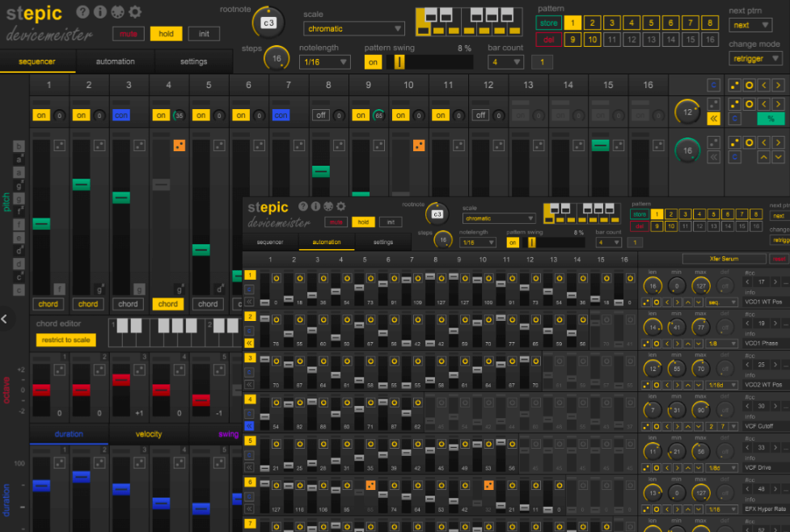Screen dimensions: 790x532
Task: Click step 2 green pitch slider handle
Action: (81, 184)
